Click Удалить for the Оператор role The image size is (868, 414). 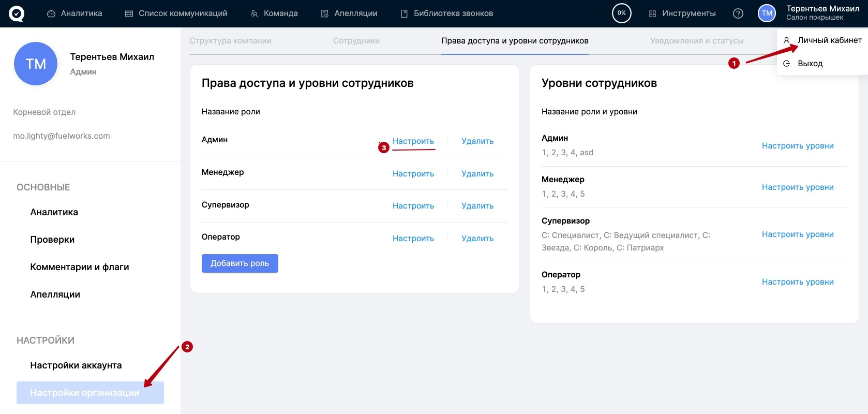(x=477, y=239)
